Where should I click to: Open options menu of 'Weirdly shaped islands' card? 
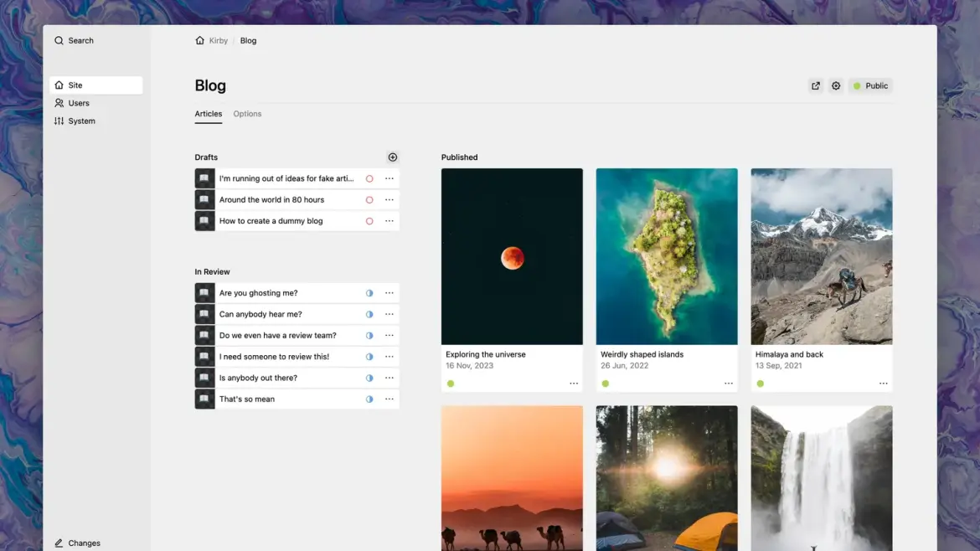729,384
